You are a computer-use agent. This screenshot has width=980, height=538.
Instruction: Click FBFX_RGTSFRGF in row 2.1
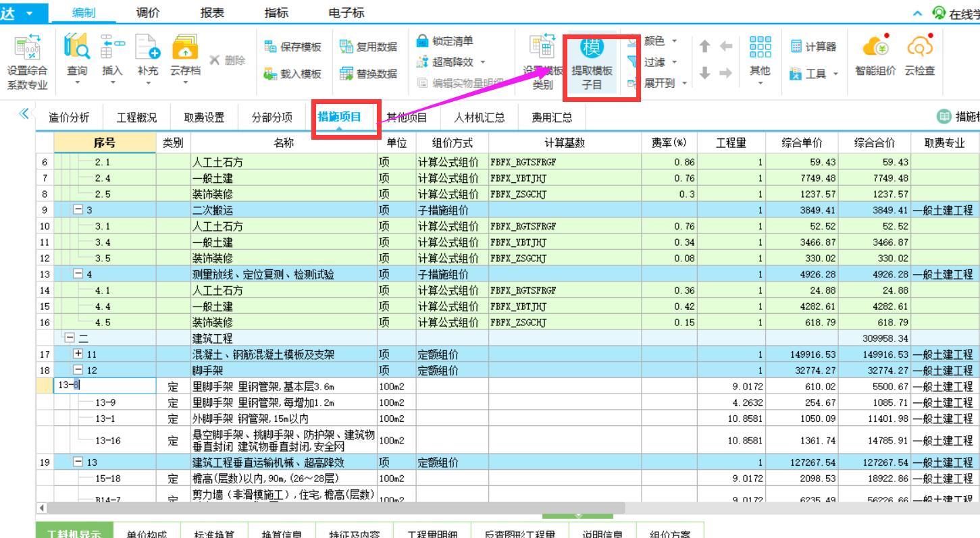click(523, 162)
